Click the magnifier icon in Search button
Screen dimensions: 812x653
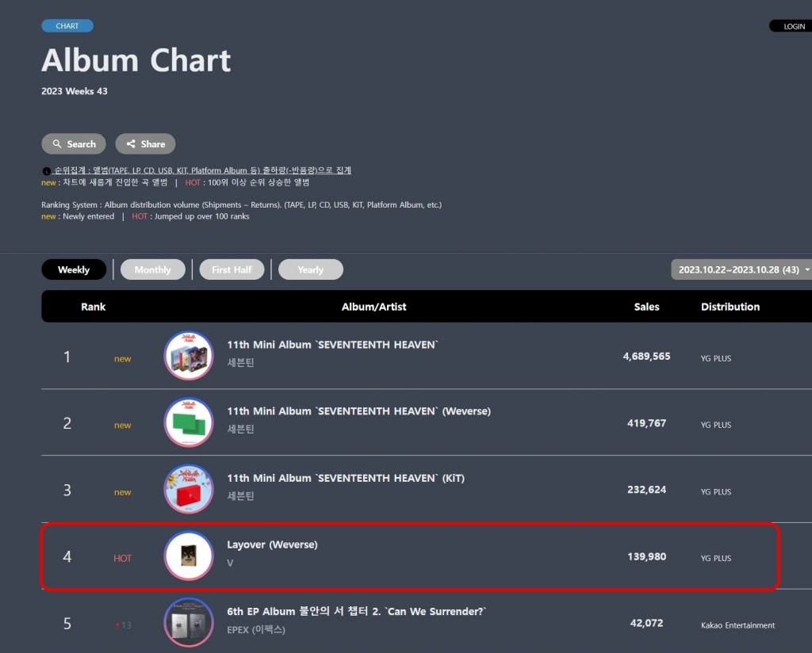point(57,144)
